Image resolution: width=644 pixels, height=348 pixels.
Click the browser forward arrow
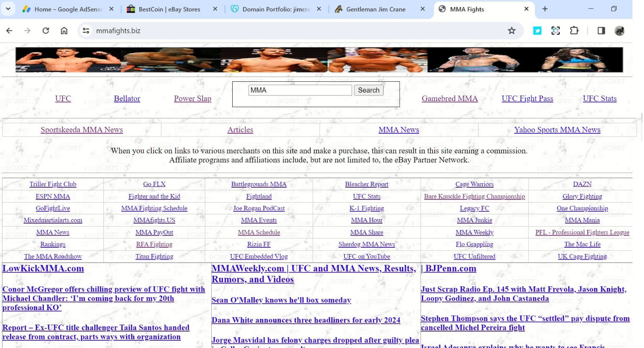[27, 31]
